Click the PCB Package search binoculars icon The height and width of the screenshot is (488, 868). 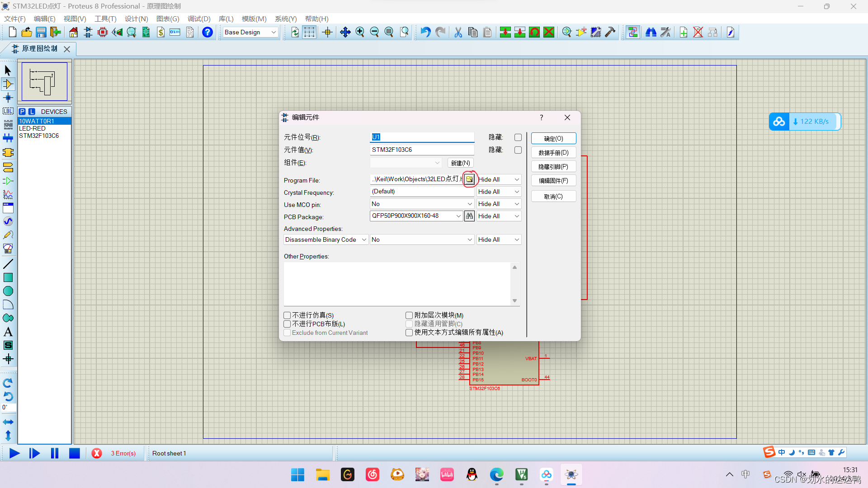coord(470,216)
